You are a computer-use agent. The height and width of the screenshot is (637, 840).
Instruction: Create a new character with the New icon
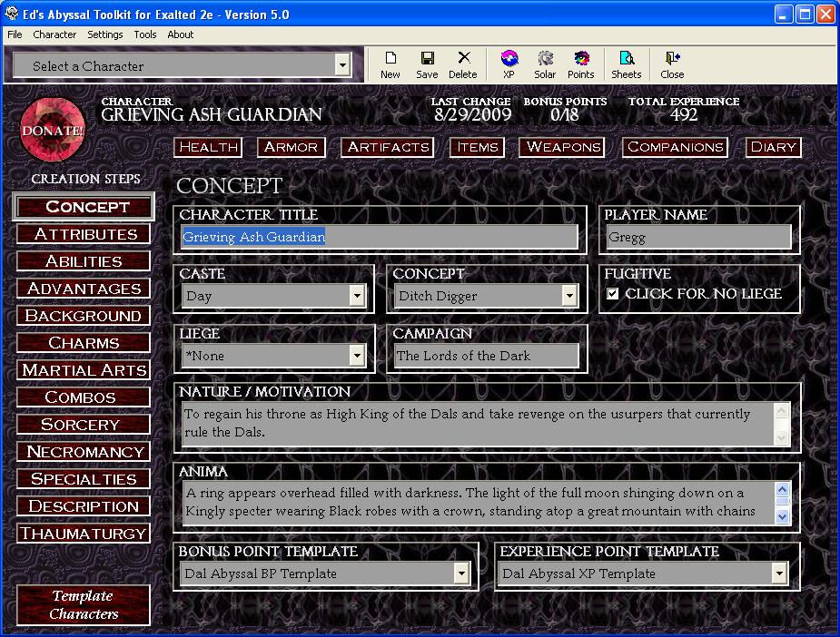tap(390, 64)
